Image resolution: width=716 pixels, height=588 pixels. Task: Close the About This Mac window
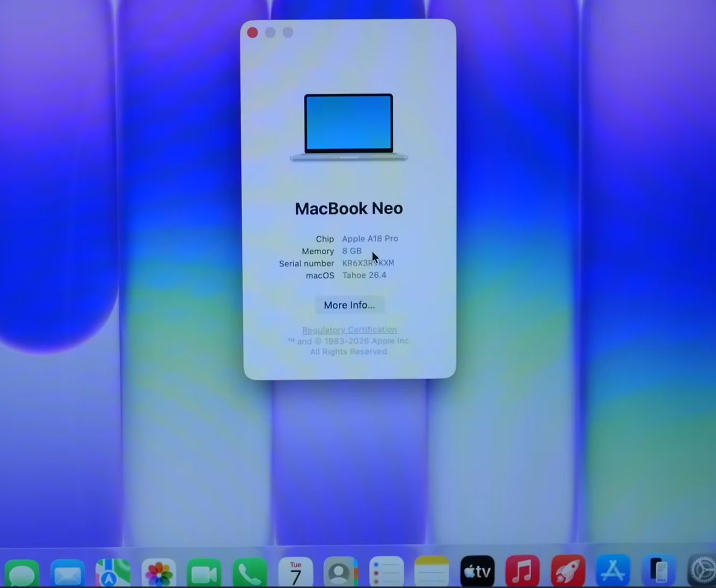253,33
